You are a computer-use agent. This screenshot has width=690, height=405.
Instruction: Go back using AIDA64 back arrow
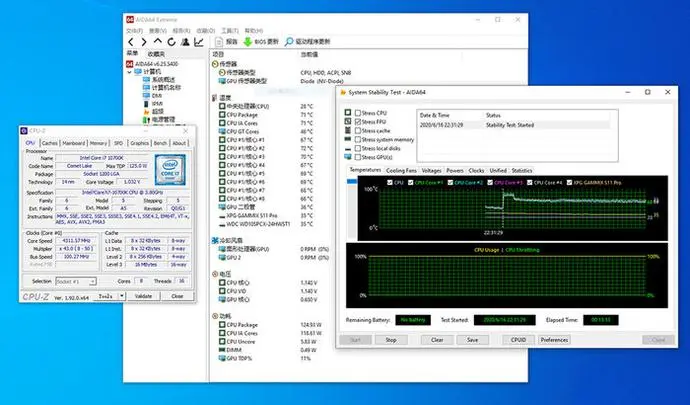click(131, 42)
